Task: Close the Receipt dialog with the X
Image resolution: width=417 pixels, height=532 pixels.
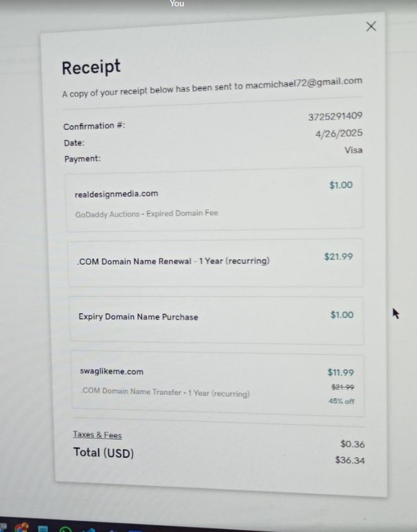Action: (371, 26)
